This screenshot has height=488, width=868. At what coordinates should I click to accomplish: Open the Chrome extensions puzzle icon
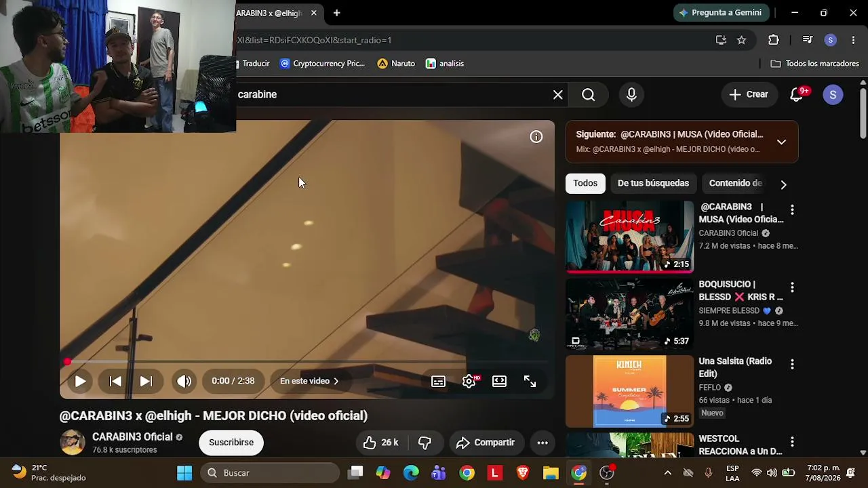click(774, 40)
